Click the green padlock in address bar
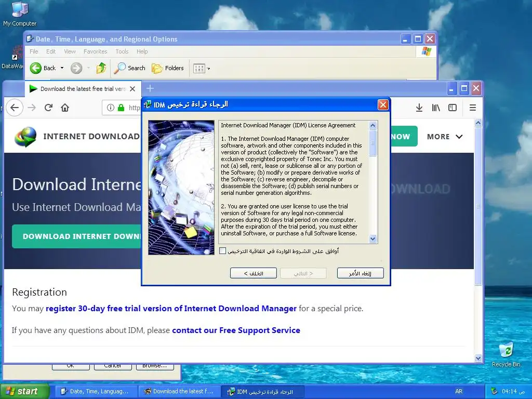Viewport: 532px width, 399px height. (121, 108)
